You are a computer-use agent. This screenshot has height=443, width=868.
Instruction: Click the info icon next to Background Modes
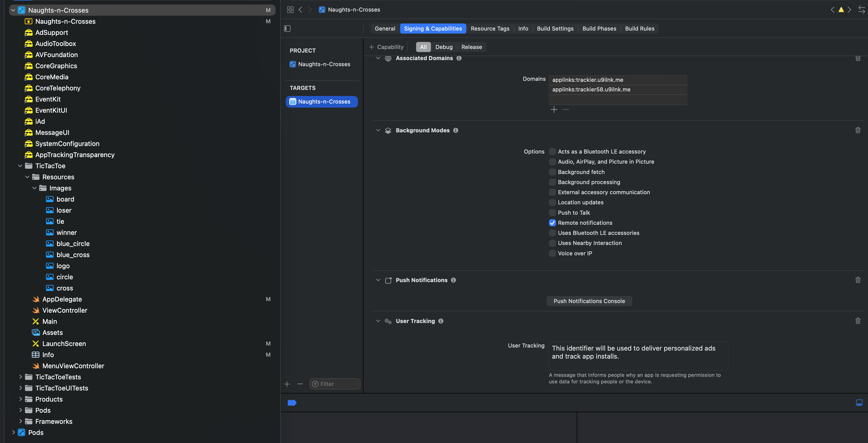tap(455, 130)
